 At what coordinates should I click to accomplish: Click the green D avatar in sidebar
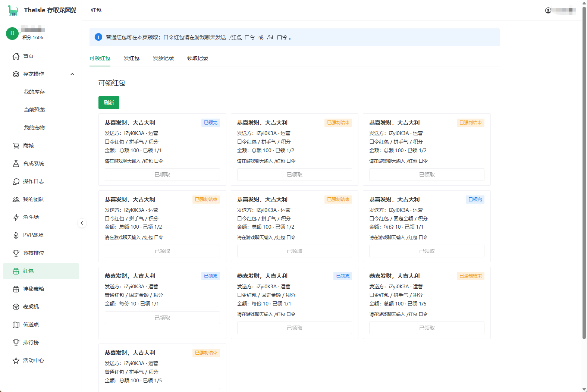pyautogui.click(x=12, y=33)
